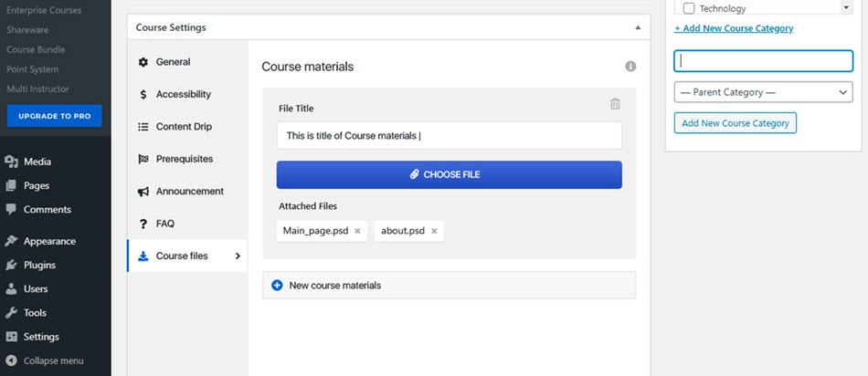Click the Tools wrench icon
The image size is (868, 376).
tap(11, 312)
